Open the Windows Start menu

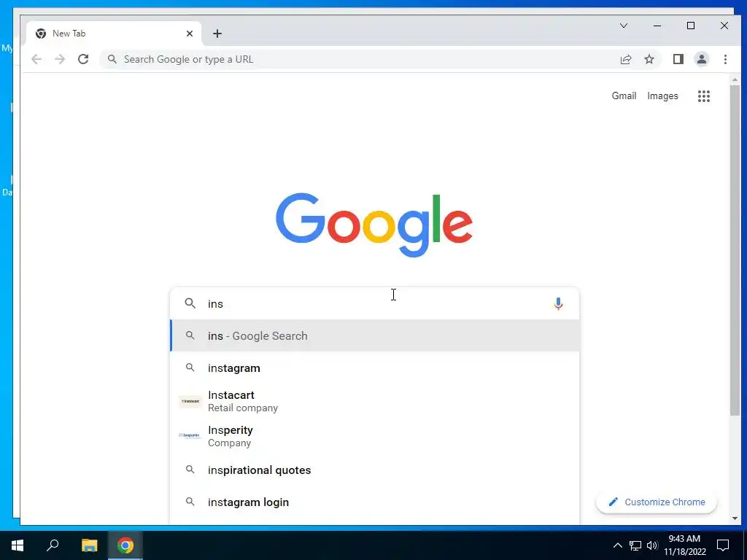coord(18,545)
